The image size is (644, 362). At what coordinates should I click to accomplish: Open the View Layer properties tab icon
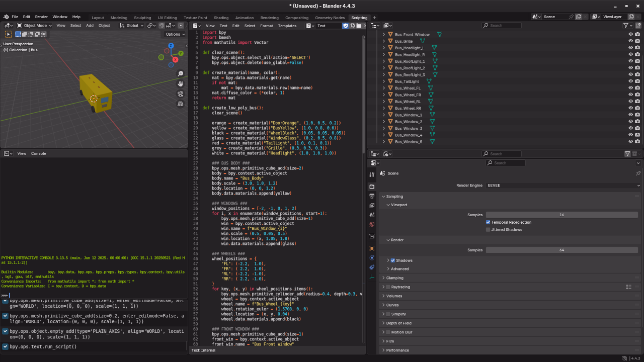(372, 206)
